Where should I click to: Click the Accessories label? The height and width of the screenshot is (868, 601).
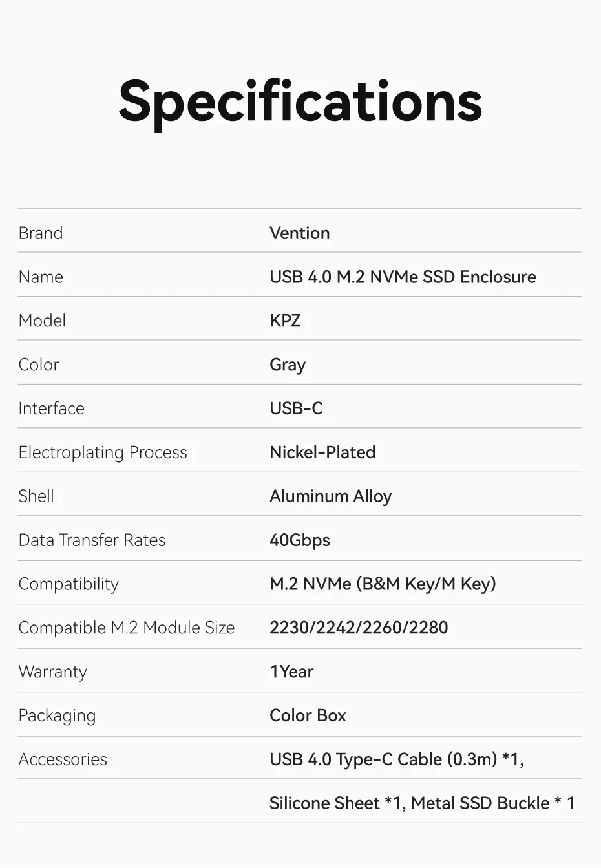63,759
